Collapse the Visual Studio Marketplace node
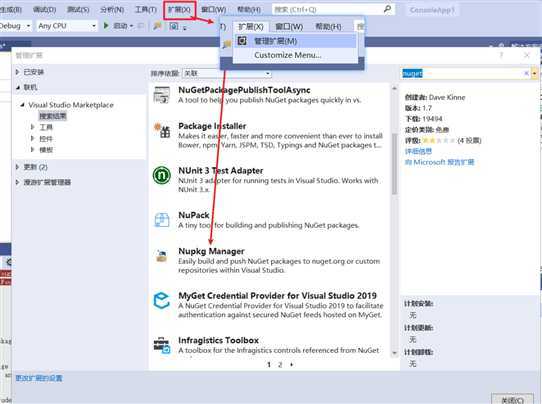Screen dimensions: 542x404 coord(22,104)
